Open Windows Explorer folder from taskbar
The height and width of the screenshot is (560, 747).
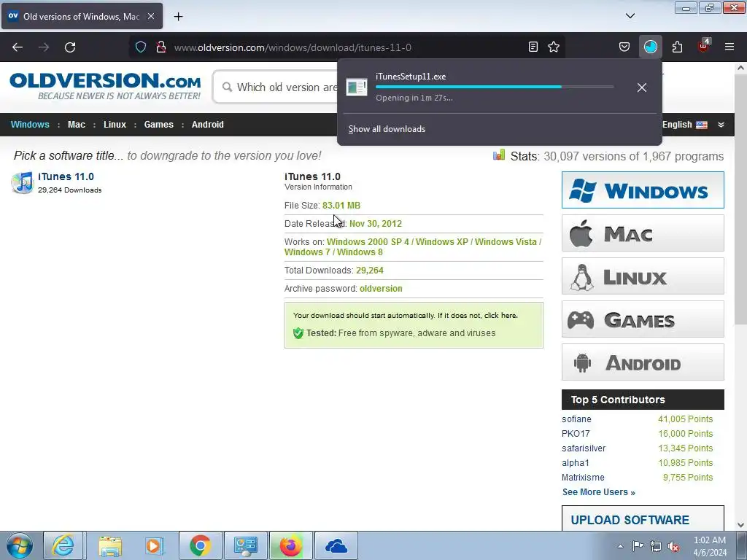click(109, 545)
